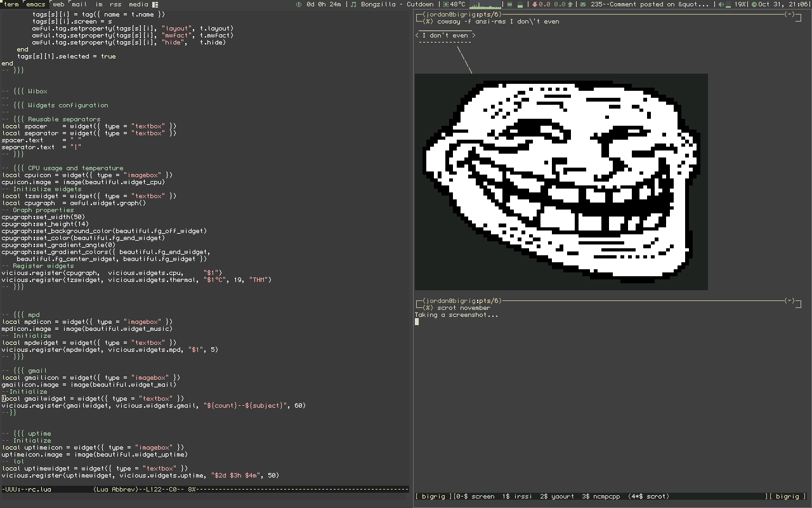Click the 8% buffer position in modeline
This screenshot has width=812, height=508.
coord(192,490)
